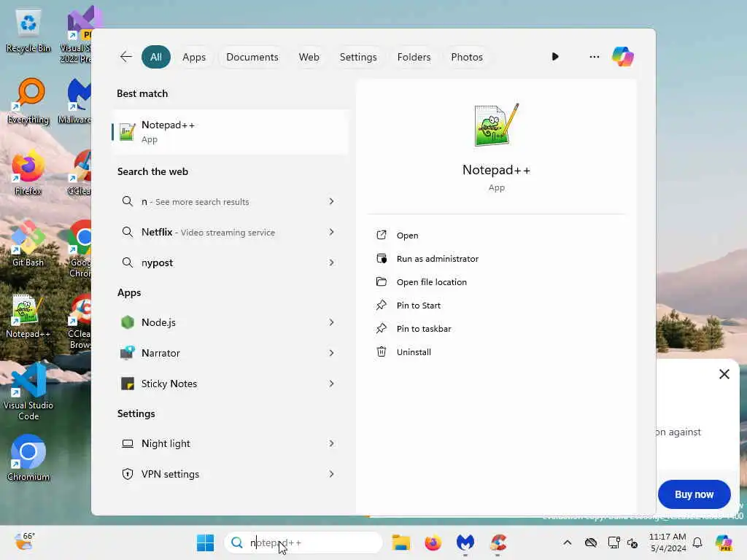Choose Open file location
Viewport: 747px width, 560px height.
pos(496,282)
